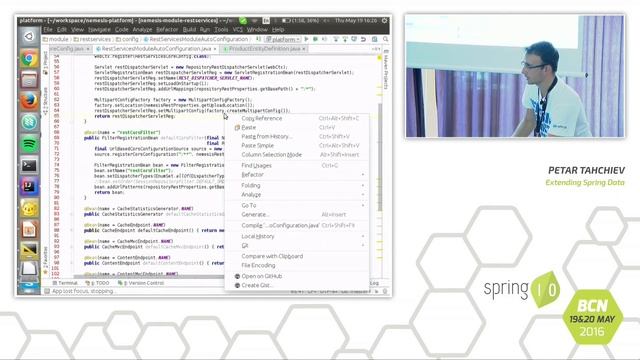
Task: Open the TODO tool window button
Action: (97, 283)
